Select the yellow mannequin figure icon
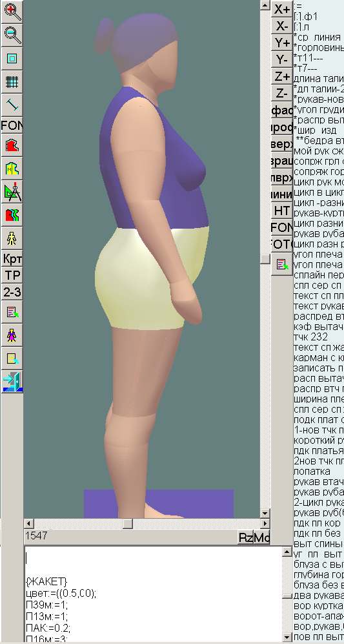The width and height of the screenshot is (344, 644). (12, 238)
